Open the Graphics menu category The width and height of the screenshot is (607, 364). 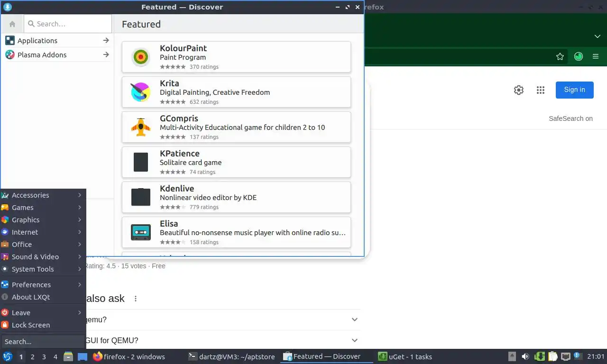coord(43,220)
